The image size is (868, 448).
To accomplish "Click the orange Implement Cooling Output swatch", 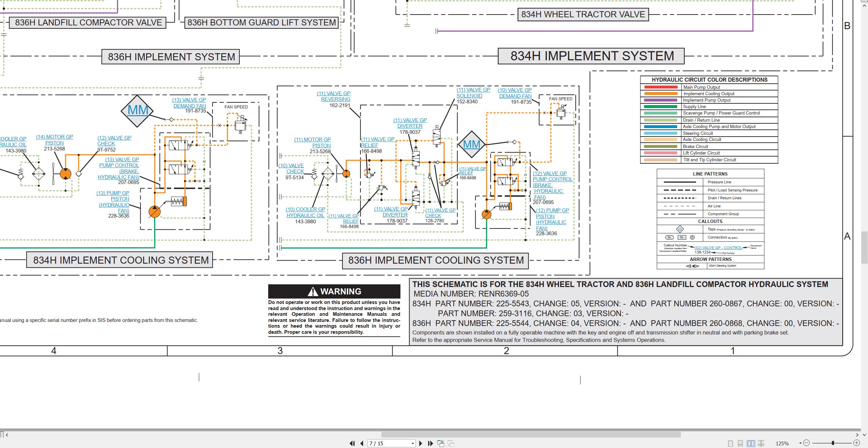I will 661,94.
